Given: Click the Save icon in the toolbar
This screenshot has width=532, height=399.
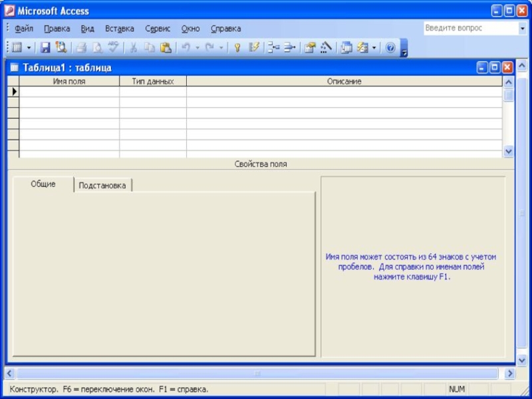Looking at the screenshot, I should pos(45,48).
